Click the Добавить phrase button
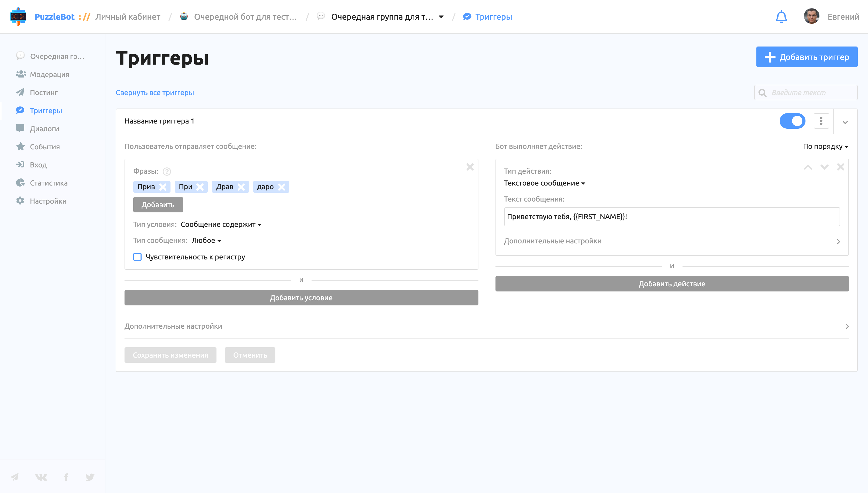Image resolution: width=868 pixels, height=493 pixels. click(x=158, y=205)
